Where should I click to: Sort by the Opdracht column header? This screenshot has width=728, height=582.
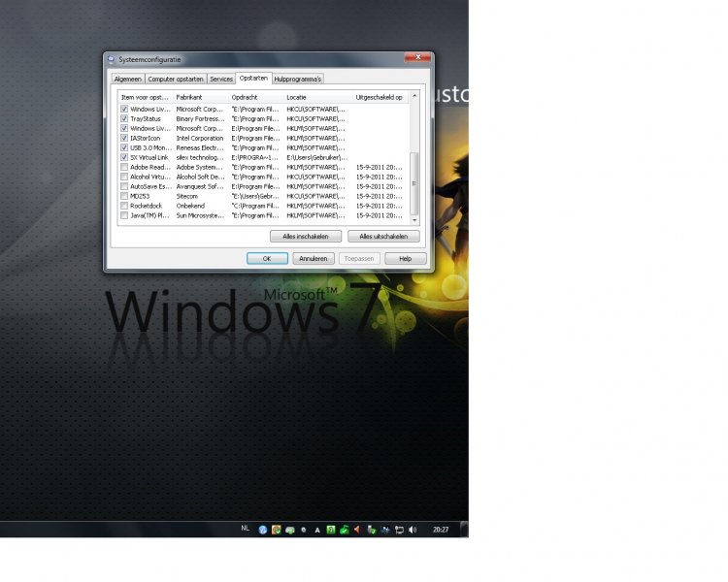click(256, 97)
